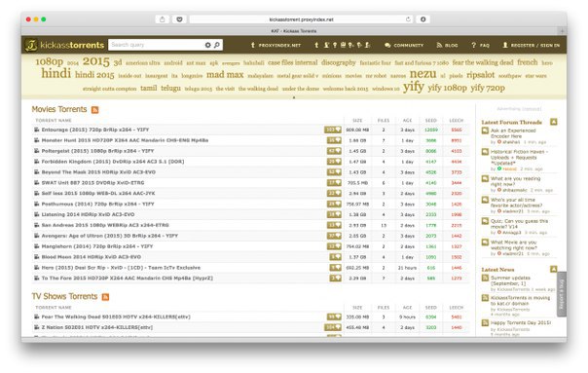Image resolution: width=588 pixels, height=373 pixels.
Task: Open Historical Fiction Haven forum thread
Action: [x=520, y=157]
